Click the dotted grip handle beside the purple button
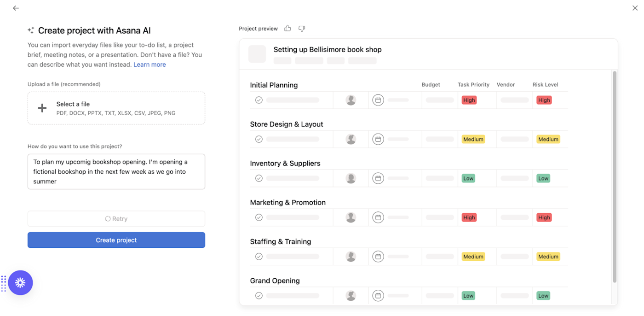Image resolution: width=644 pixels, height=316 pixels. [3, 283]
